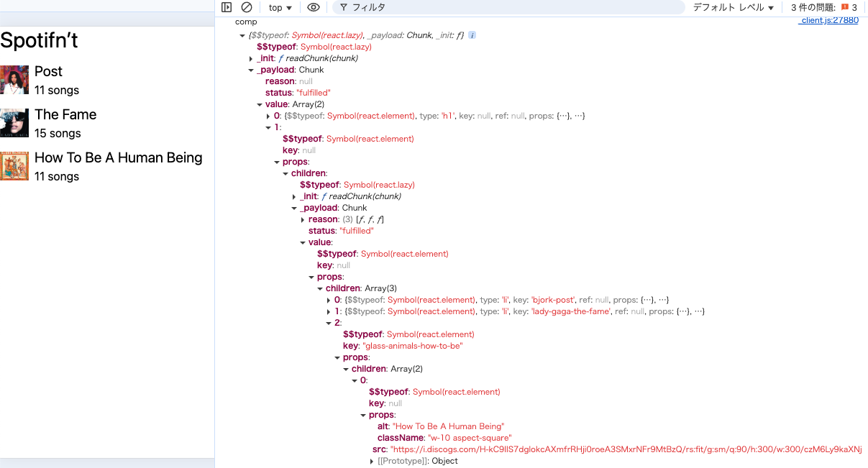Viewport: 868px width, 468px height.
Task: Click the info badge beside the react.lazy object
Action: click(472, 35)
